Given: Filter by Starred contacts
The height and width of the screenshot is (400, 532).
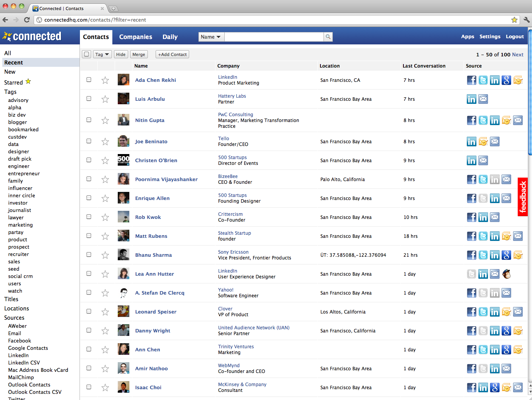Looking at the screenshot, I should point(17,82).
